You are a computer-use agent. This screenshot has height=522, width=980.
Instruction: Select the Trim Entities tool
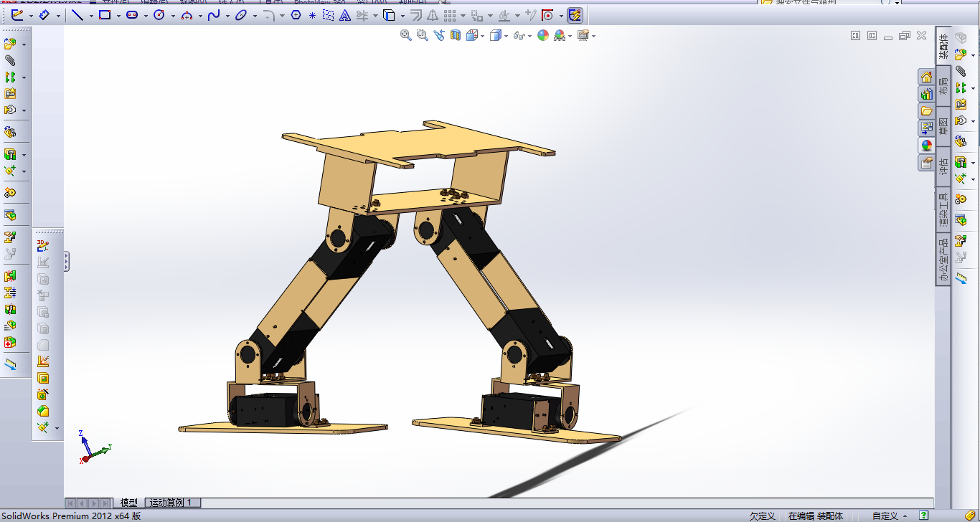point(362,15)
